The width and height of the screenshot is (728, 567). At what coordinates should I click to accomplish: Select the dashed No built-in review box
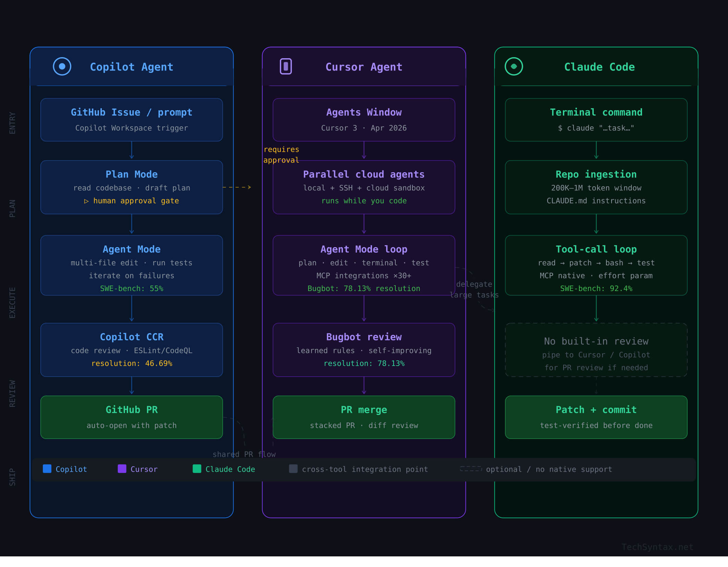tap(596, 350)
